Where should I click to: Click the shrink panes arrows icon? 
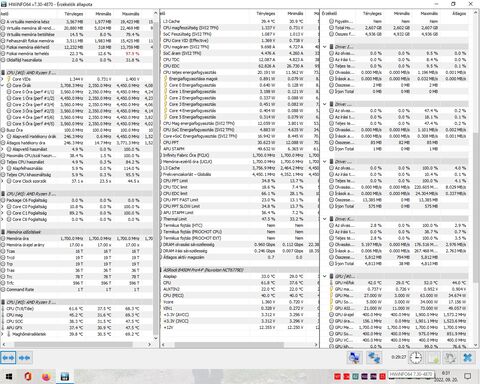coord(24,358)
